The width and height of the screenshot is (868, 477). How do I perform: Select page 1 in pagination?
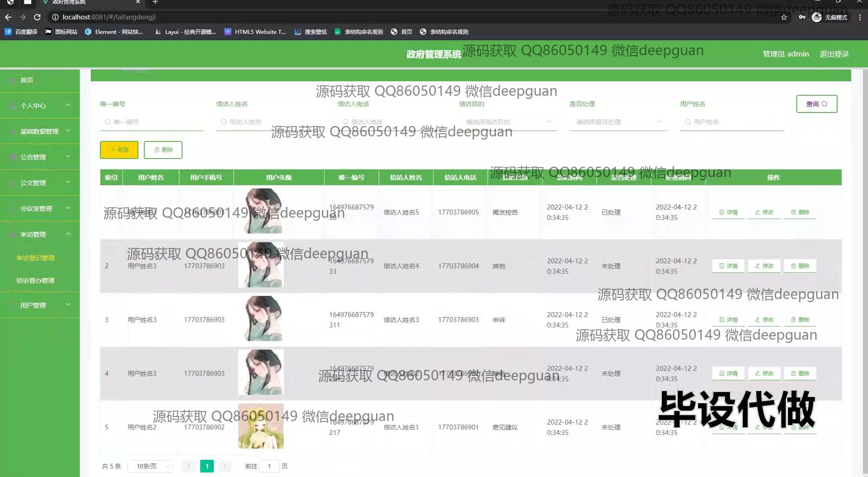point(207,466)
